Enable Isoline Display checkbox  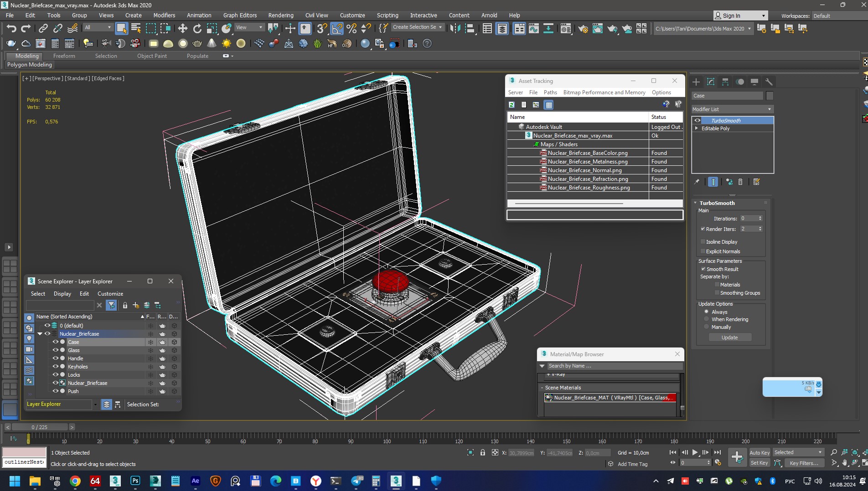(703, 241)
